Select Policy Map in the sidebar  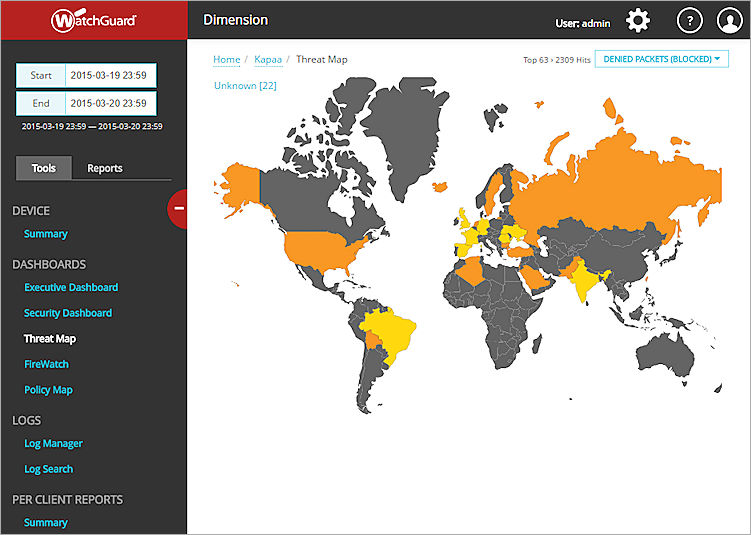49,390
